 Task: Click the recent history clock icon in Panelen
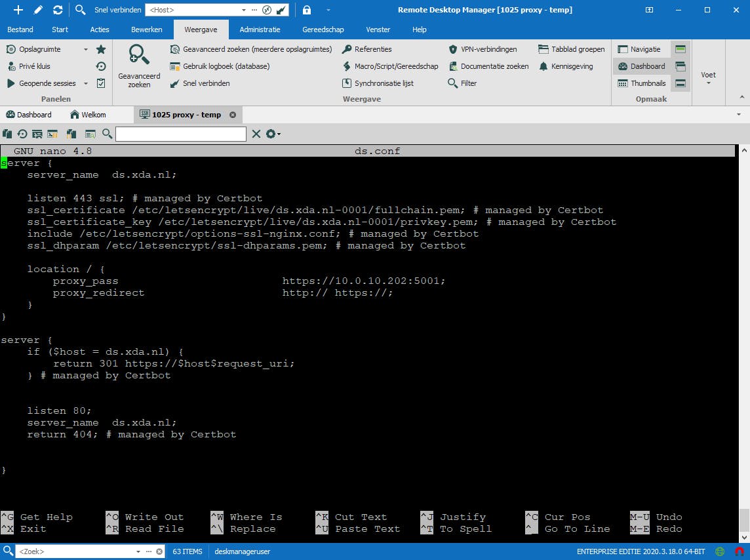[x=101, y=66]
